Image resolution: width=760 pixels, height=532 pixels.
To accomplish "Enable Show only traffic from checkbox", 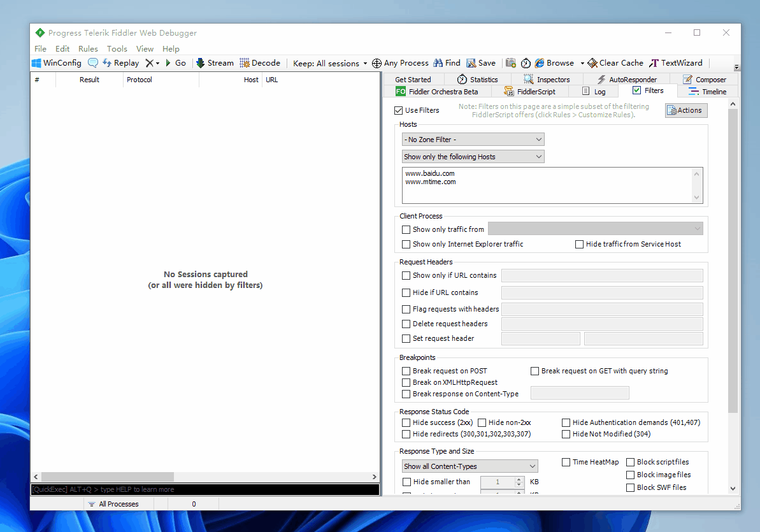I will [x=406, y=229].
